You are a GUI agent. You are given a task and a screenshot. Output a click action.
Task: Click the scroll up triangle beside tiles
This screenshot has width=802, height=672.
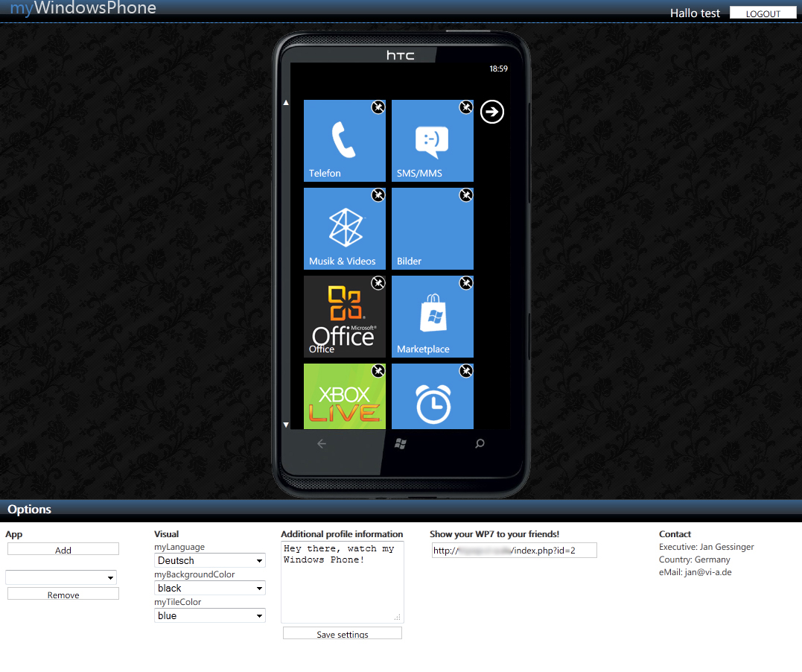pyautogui.click(x=286, y=103)
